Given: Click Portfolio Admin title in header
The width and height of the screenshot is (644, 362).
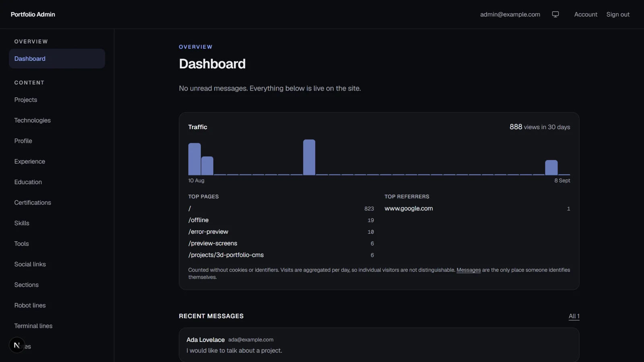Looking at the screenshot, I should (33, 14).
